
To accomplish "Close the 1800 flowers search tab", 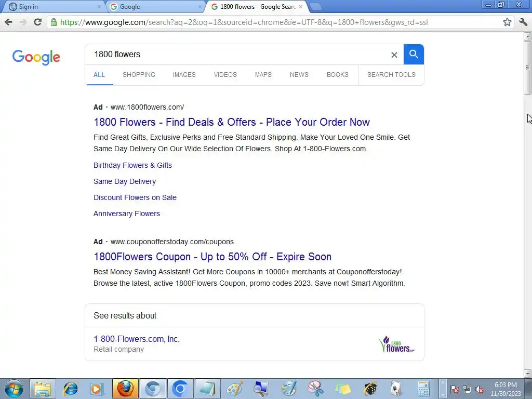I will 301,7.
